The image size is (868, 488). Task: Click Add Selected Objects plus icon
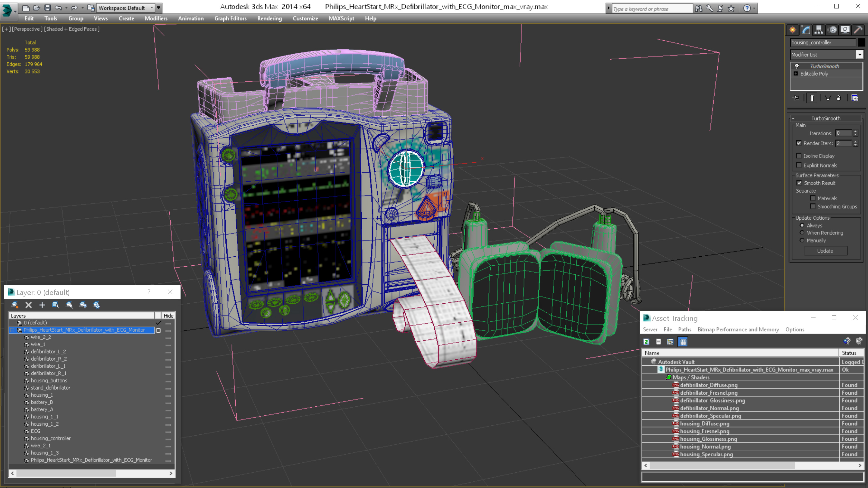[x=42, y=305]
